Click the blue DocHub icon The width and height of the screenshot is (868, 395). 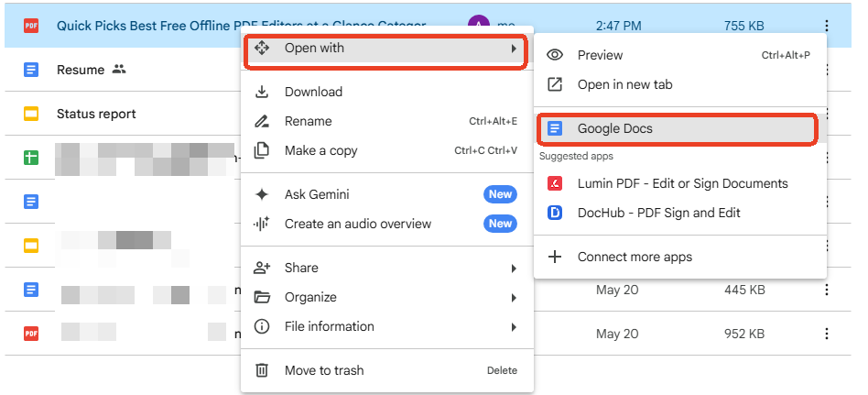point(555,213)
